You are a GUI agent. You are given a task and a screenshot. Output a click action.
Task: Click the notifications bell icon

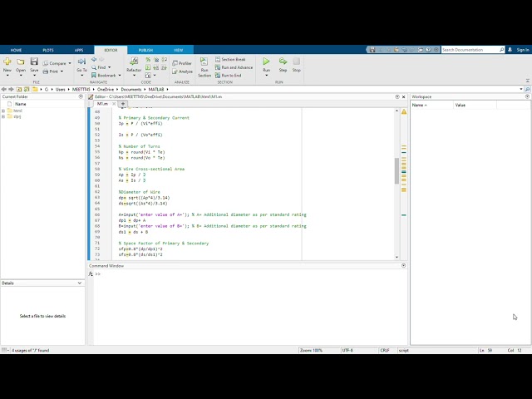(x=510, y=50)
